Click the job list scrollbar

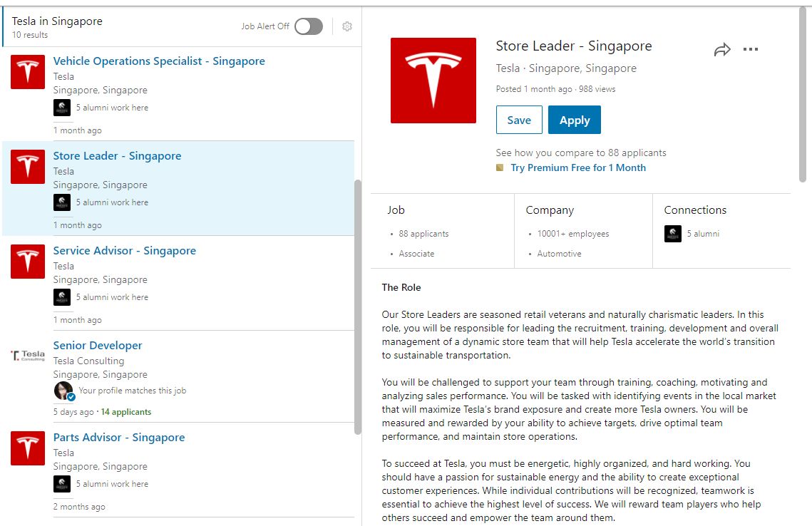[357, 307]
